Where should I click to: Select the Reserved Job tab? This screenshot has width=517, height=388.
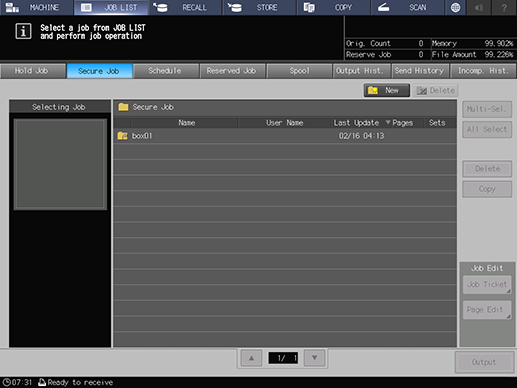tap(232, 71)
